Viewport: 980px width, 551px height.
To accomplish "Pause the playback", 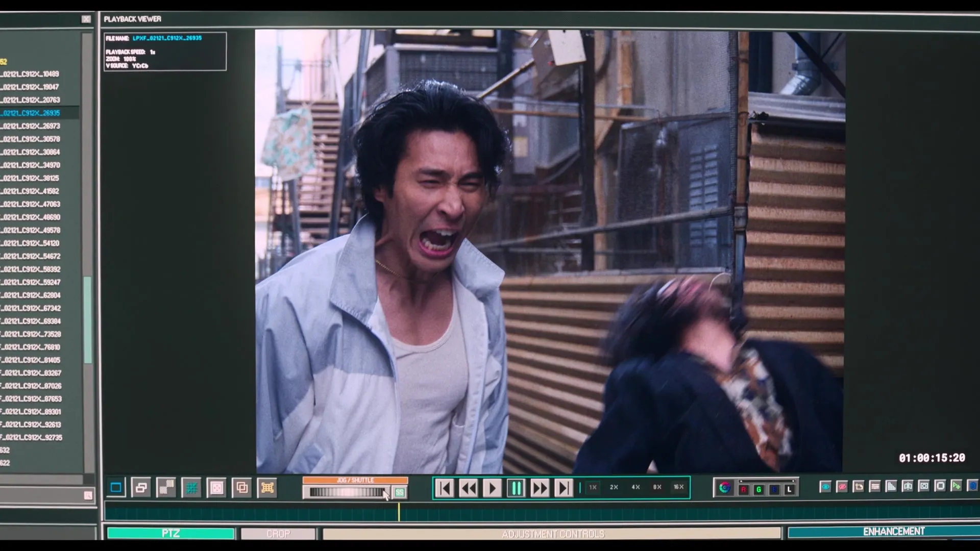I will [x=516, y=488].
